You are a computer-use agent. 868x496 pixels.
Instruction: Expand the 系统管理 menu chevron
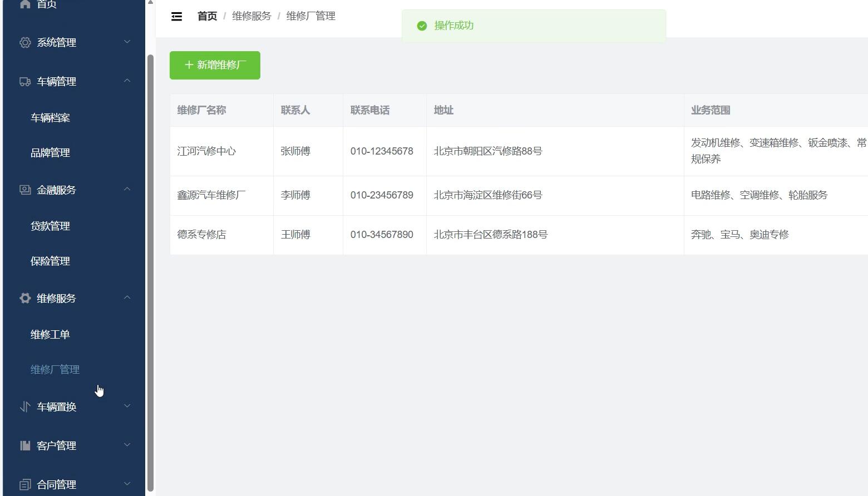127,42
